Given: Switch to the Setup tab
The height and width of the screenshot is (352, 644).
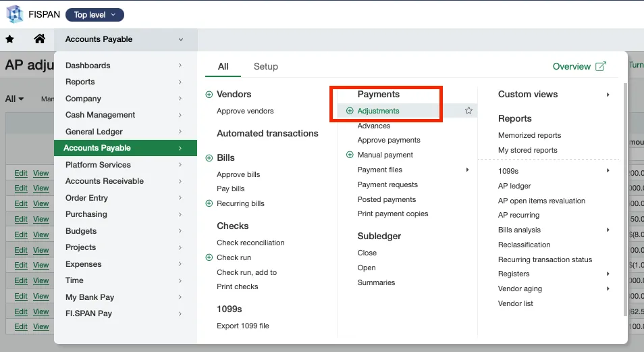Looking at the screenshot, I should [x=266, y=67].
